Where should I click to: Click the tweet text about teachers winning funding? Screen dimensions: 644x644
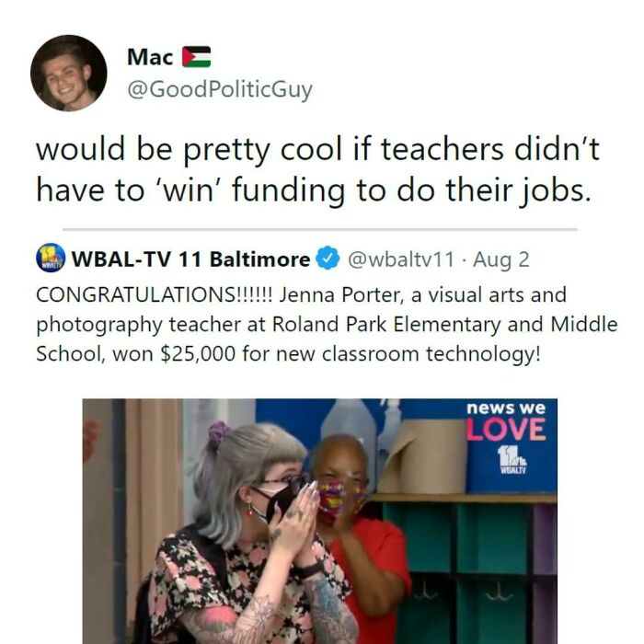click(318, 169)
